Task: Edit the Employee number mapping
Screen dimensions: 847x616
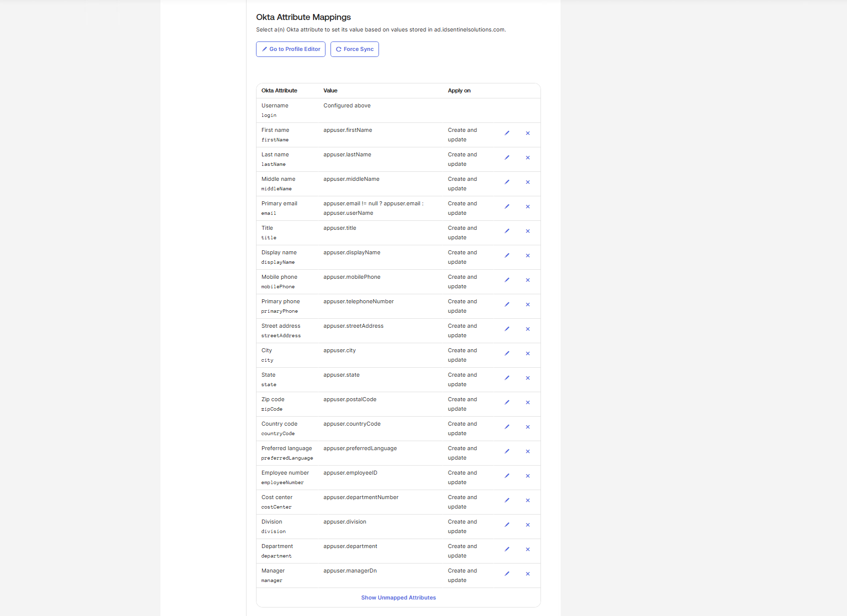Action: click(x=507, y=476)
